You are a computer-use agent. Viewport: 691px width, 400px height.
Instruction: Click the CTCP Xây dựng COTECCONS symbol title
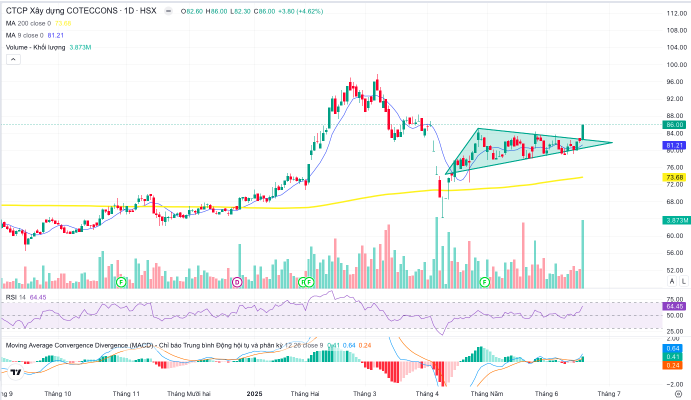[81, 11]
